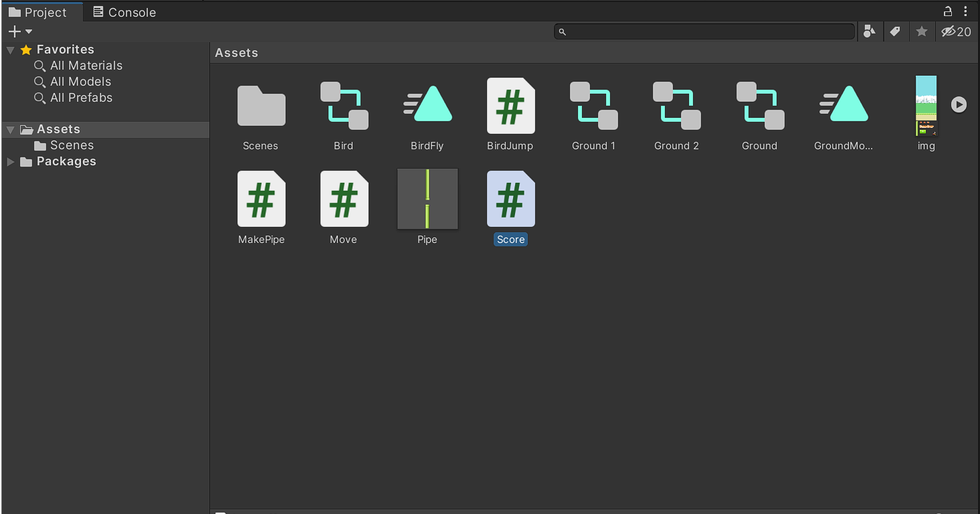
Task: Open the plus create asset dropdown
Action: (x=19, y=31)
